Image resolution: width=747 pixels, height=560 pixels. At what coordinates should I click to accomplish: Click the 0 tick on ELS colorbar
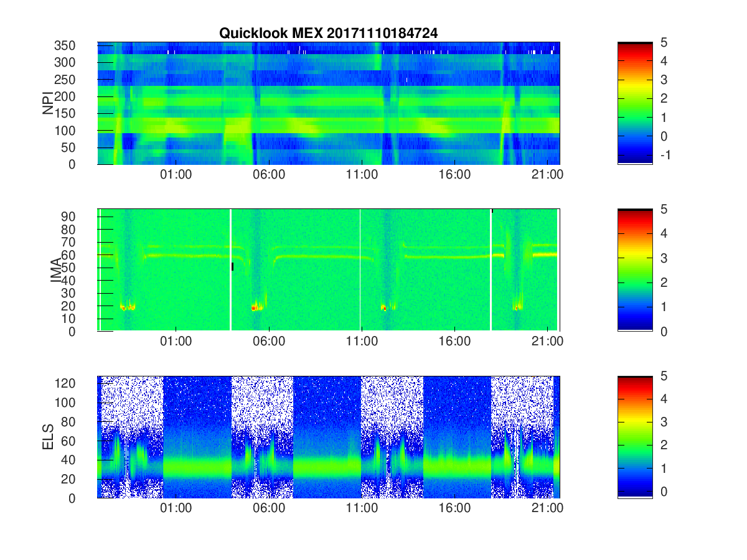(x=664, y=491)
